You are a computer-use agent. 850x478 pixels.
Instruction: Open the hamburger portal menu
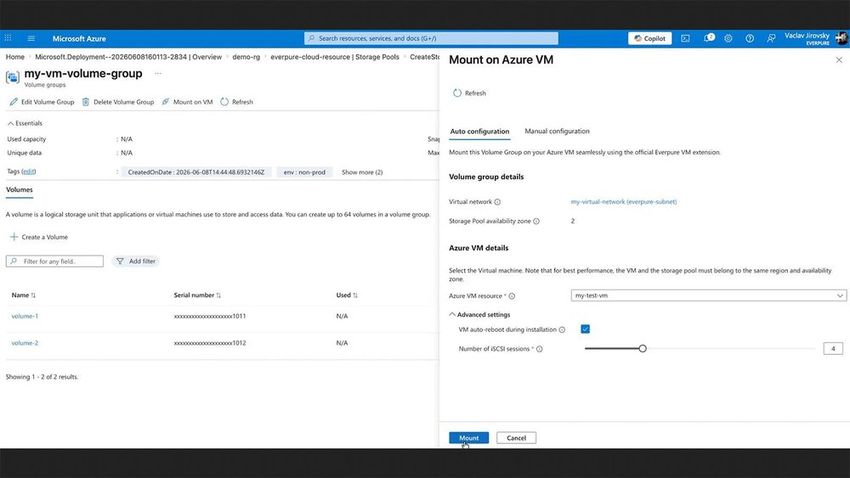coord(31,38)
